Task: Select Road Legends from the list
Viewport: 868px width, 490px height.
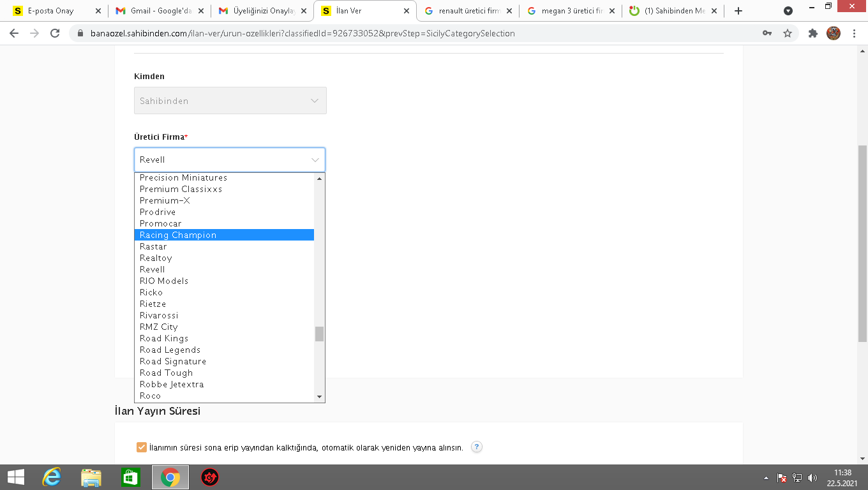Action: 225,350
